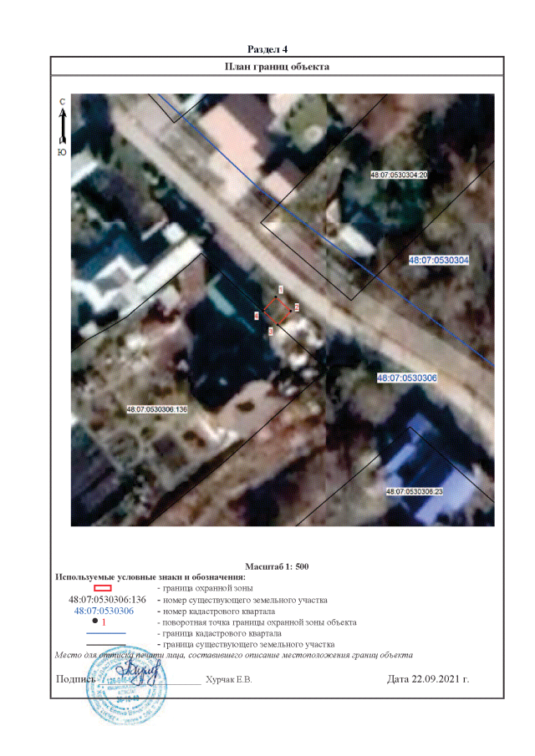
Task: Click blue quarter number 48:07:0530306 on map
Action: click(407, 378)
